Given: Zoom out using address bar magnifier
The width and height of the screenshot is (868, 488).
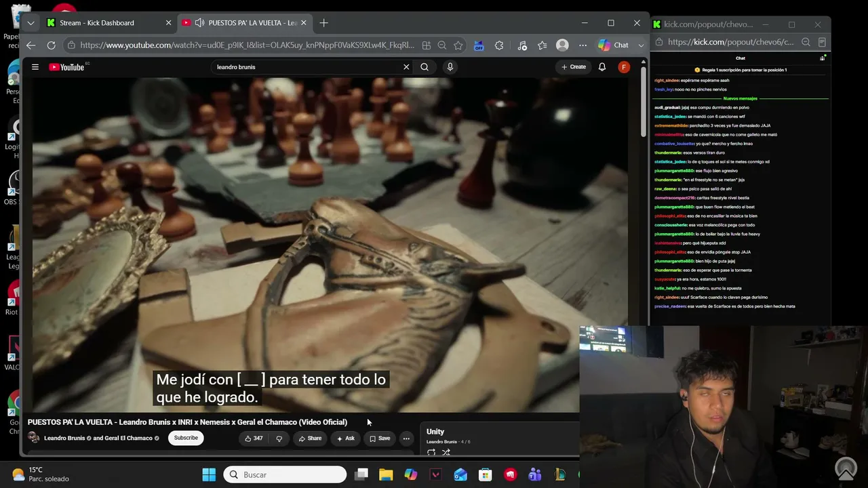Looking at the screenshot, I should [442, 45].
